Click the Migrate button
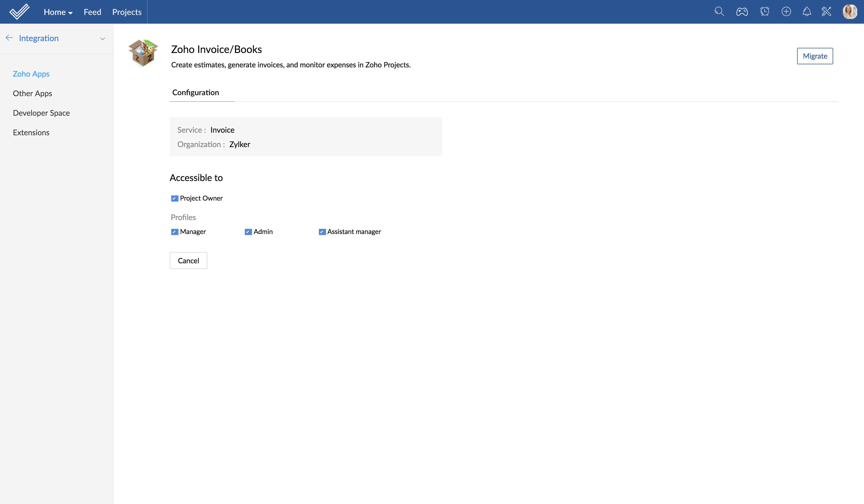The width and height of the screenshot is (864, 504). click(x=815, y=56)
